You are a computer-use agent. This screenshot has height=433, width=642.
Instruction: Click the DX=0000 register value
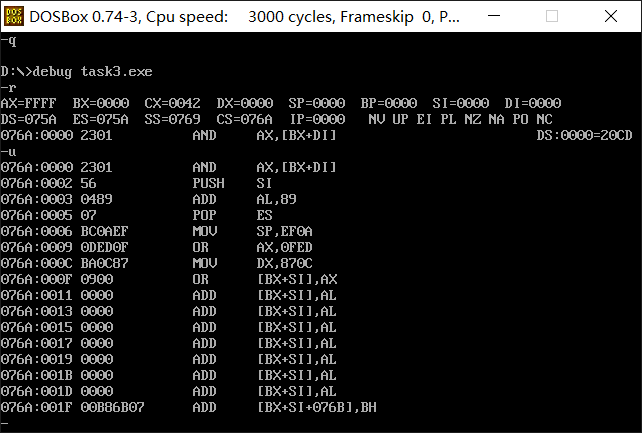point(244,103)
